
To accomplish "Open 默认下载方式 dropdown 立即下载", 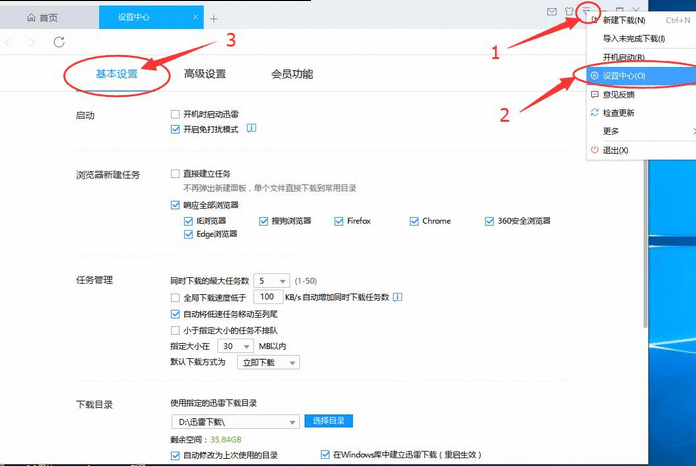I will (269, 363).
